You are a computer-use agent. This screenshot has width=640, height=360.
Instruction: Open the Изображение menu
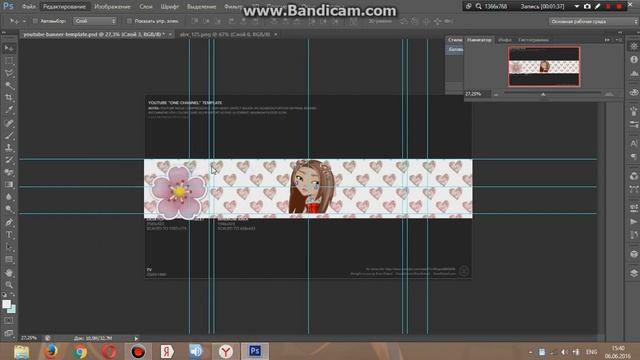click(112, 7)
